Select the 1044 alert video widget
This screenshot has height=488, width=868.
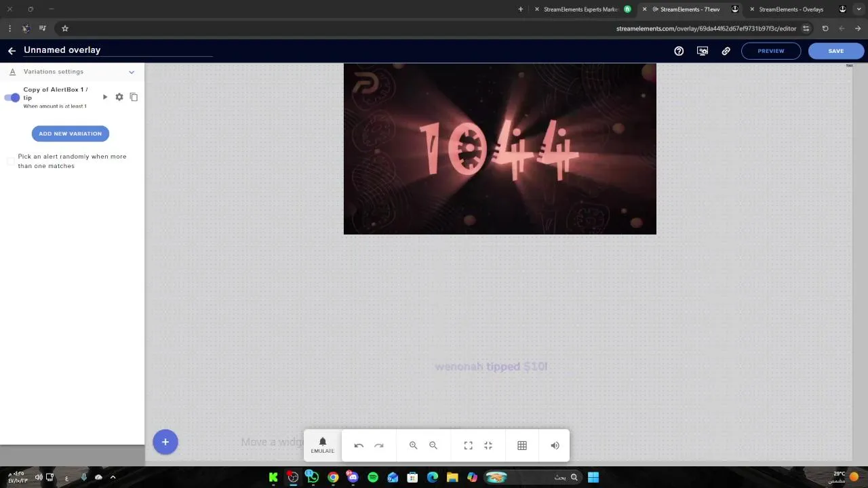[x=500, y=149]
